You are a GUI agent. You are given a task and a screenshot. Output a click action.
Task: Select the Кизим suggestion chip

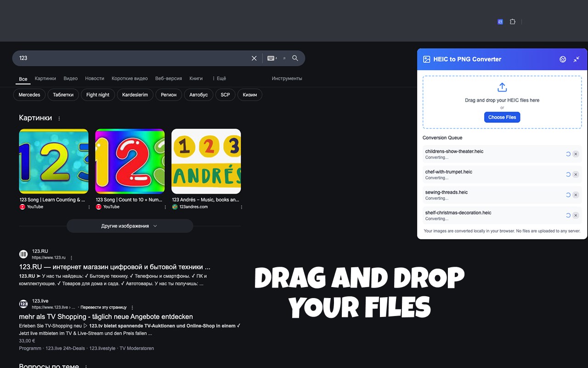pyautogui.click(x=250, y=95)
